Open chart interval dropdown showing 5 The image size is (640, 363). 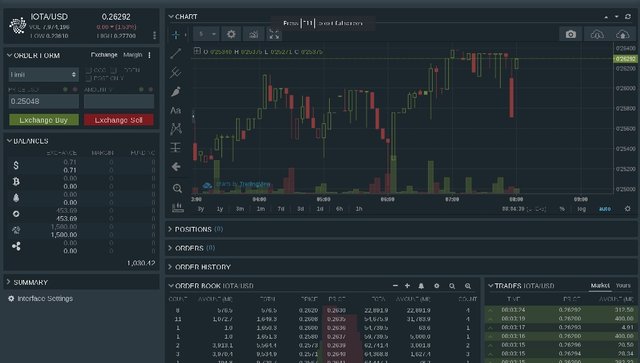tap(207, 34)
